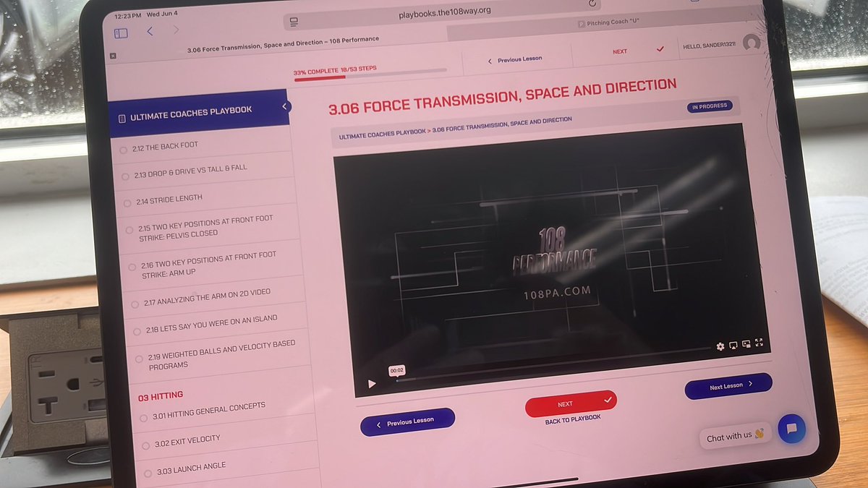The image size is (868, 488).
Task: Click the 33% complete progress bar
Action: [370, 76]
